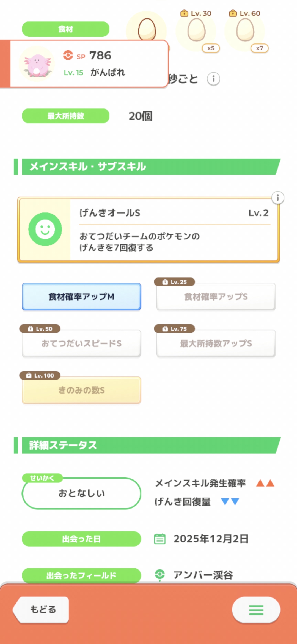The height and width of the screenshot is (644, 297).
Task: Select the 食材確率アップM sub skill
Action: coord(82,297)
